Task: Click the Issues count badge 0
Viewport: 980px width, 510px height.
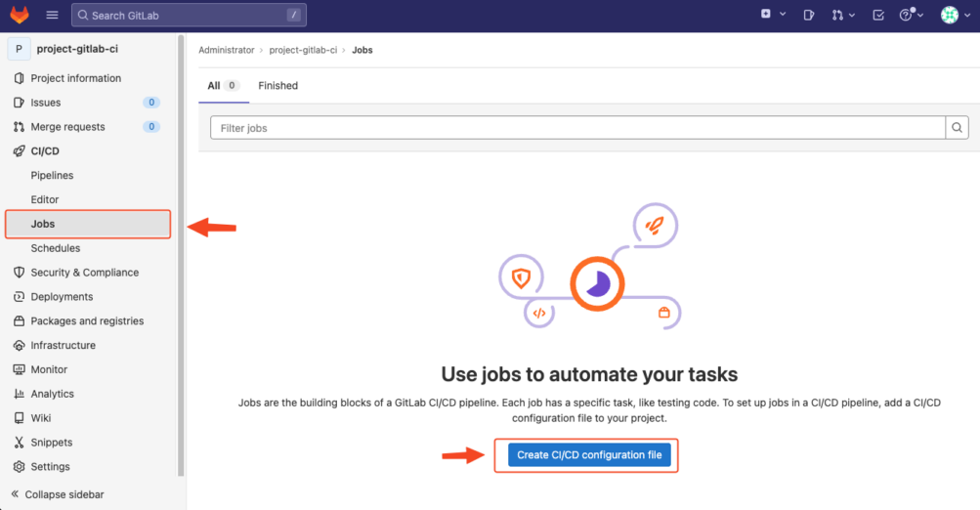Action: pos(151,103)
